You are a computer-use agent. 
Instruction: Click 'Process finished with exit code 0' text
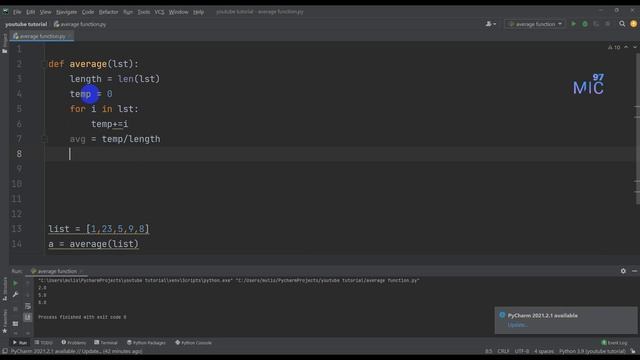pyautogui.click(x=82, y=317)
